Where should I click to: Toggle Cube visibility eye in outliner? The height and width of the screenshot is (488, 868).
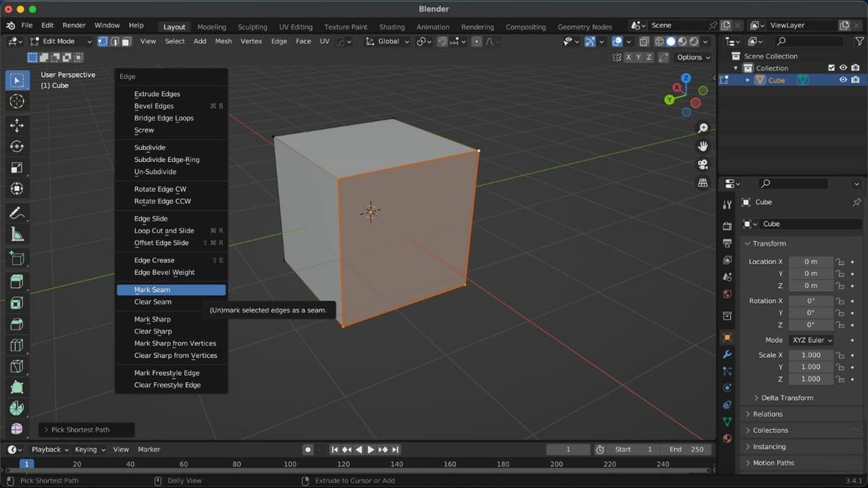pos(843,80)
